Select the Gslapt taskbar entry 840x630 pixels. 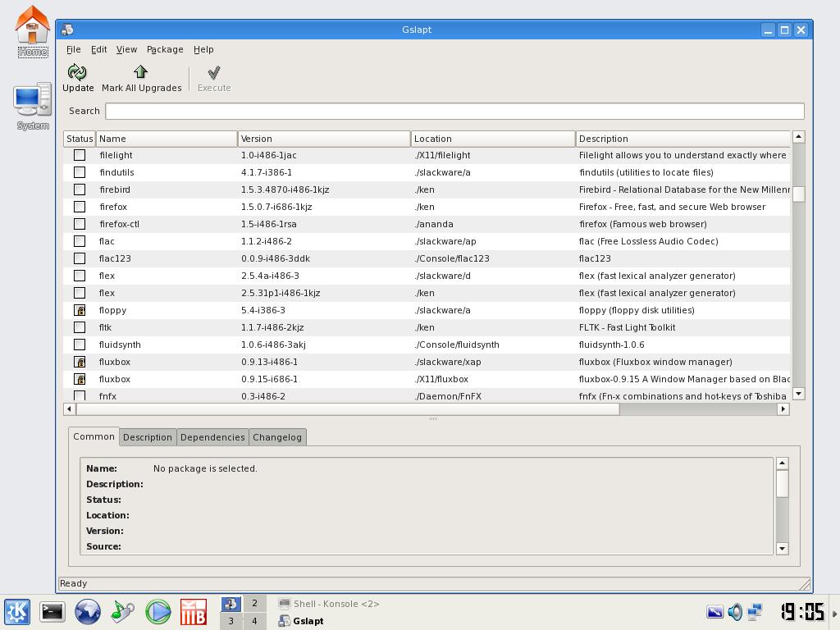(x=301, y=621)
